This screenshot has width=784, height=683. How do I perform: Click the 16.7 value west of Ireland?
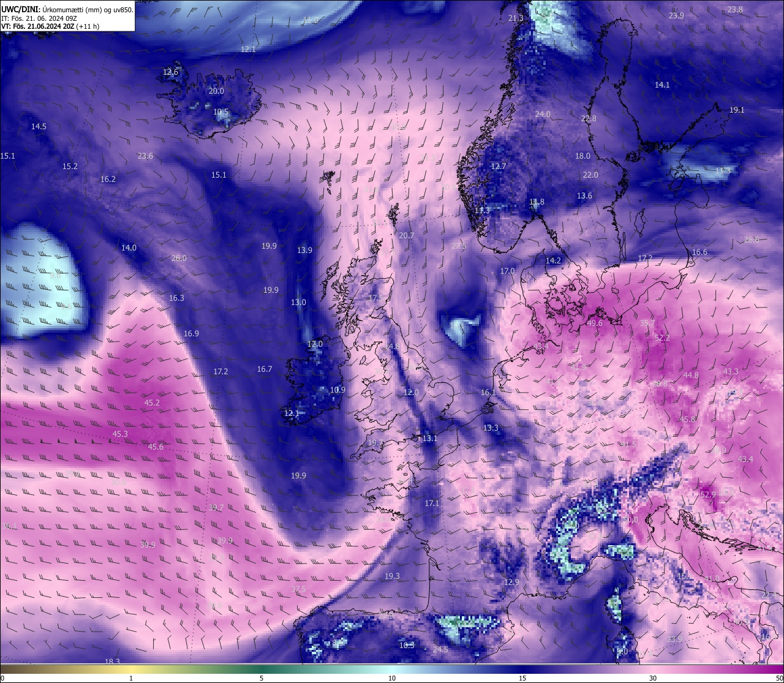point(265,369)
